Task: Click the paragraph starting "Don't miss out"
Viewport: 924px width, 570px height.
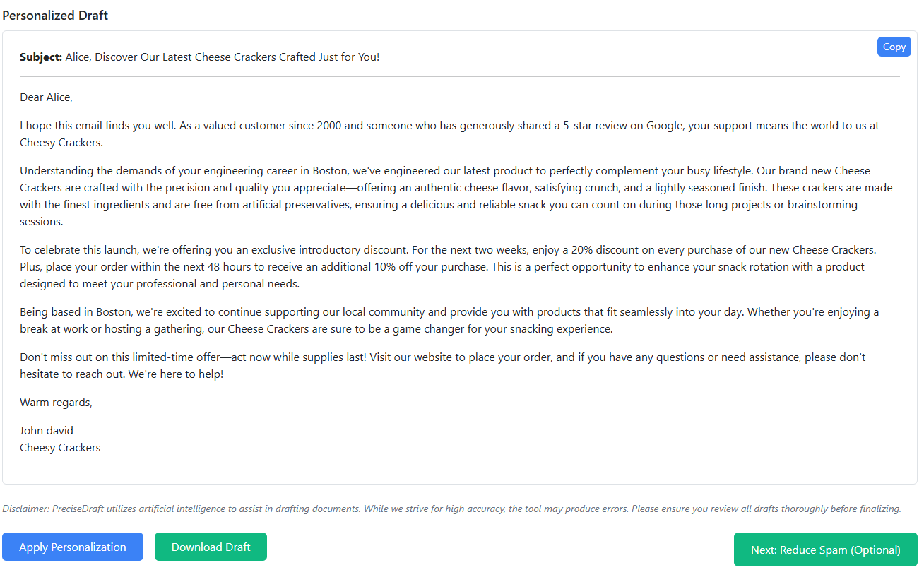Action: pos(443,365)
